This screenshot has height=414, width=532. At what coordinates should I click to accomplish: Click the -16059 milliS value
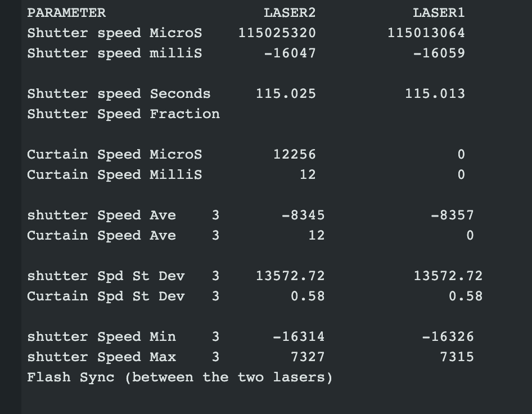439,53
